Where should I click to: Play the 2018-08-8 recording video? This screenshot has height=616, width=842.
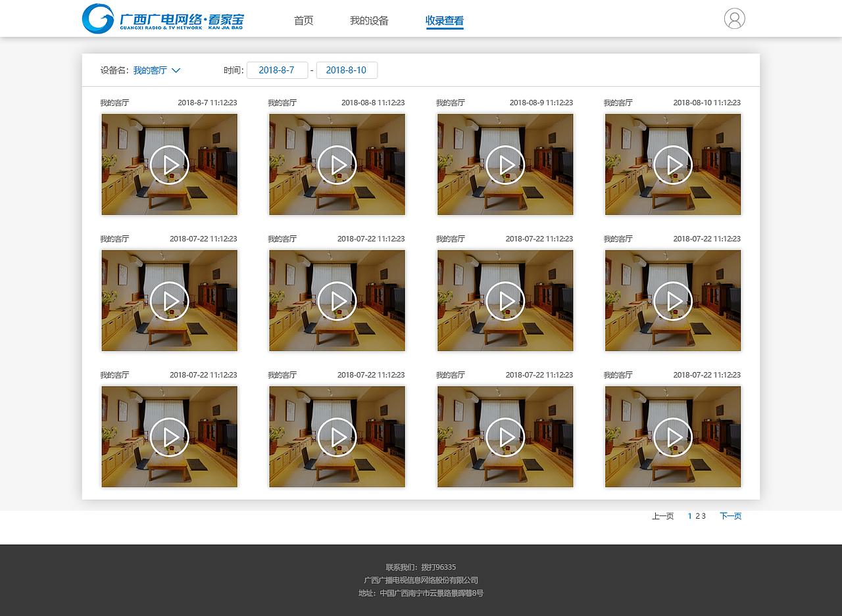[x=337, y=164]
